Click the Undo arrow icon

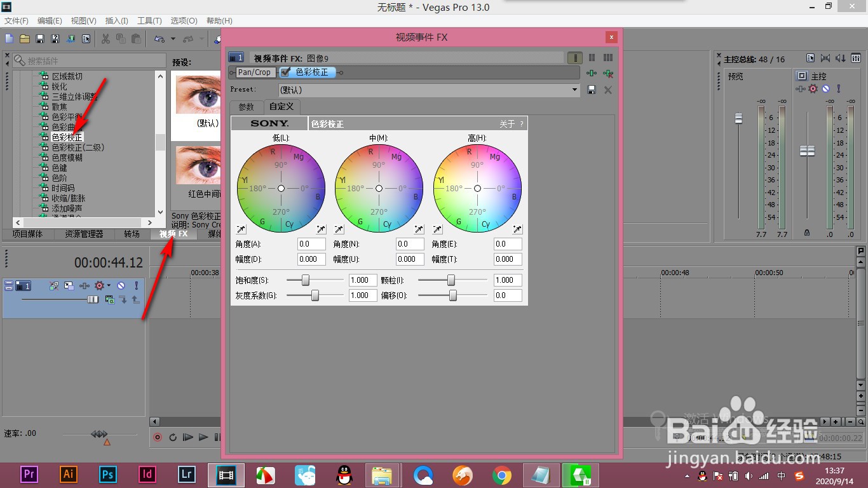click(159, 39)
